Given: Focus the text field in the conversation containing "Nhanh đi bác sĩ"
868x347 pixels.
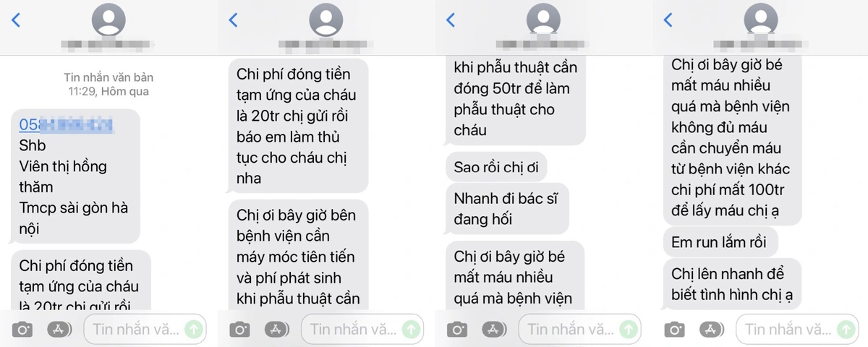Looking at the screenshot, I should click(579, 330).
